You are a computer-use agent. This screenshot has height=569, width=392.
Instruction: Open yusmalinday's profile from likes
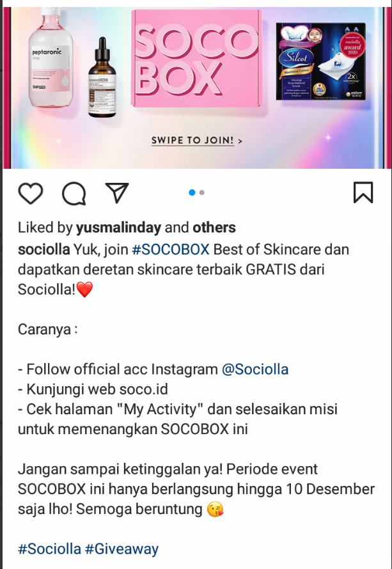[x=118, y=228]
